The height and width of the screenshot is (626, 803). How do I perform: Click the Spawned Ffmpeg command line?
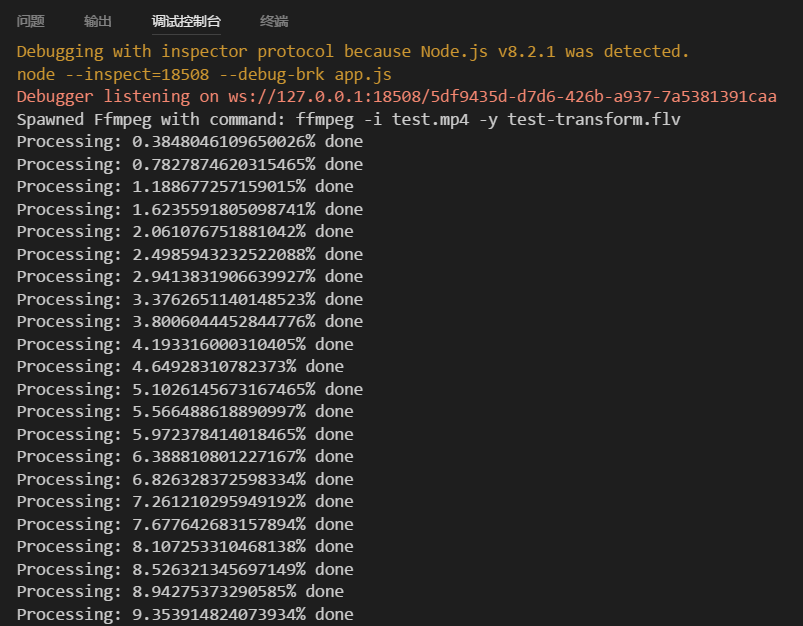pos(349,119)
